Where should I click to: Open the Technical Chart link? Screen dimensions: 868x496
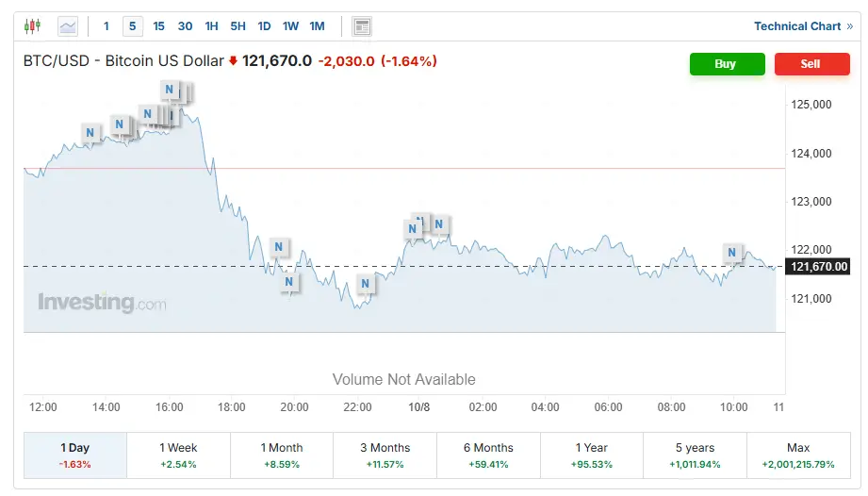click(796, 26)
